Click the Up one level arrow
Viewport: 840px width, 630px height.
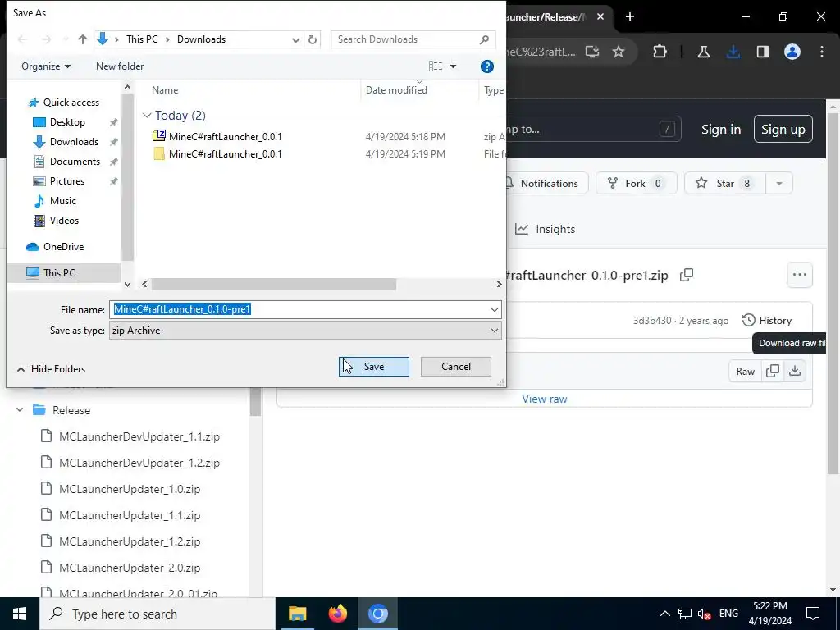tap(83, 39)
